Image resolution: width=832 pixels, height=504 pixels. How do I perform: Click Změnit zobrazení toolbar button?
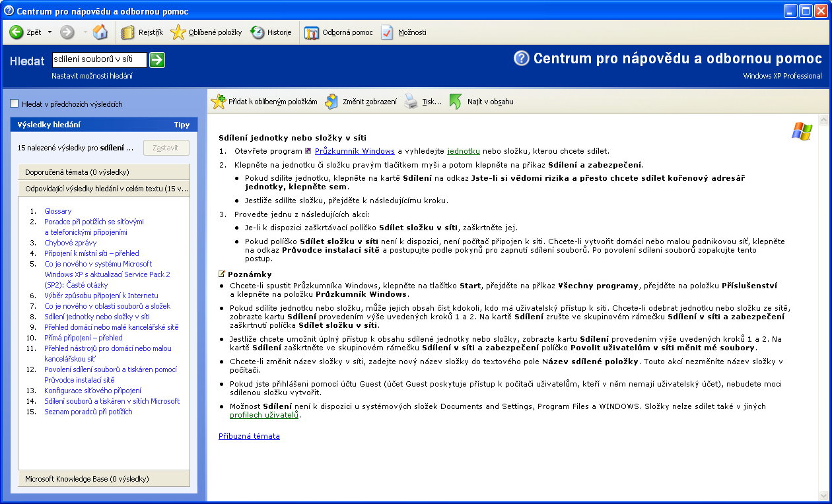361,102
